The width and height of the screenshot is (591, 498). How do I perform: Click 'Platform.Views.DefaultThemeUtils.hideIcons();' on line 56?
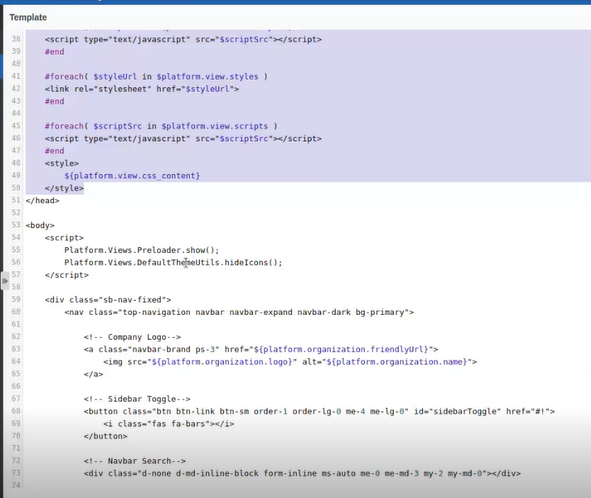[x=173, y=262]
